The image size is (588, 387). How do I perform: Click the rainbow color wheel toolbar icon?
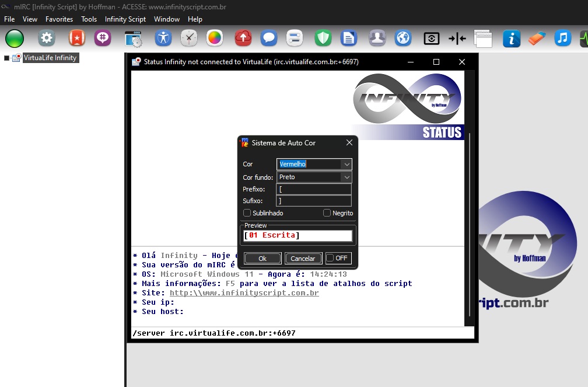point(215,39)
